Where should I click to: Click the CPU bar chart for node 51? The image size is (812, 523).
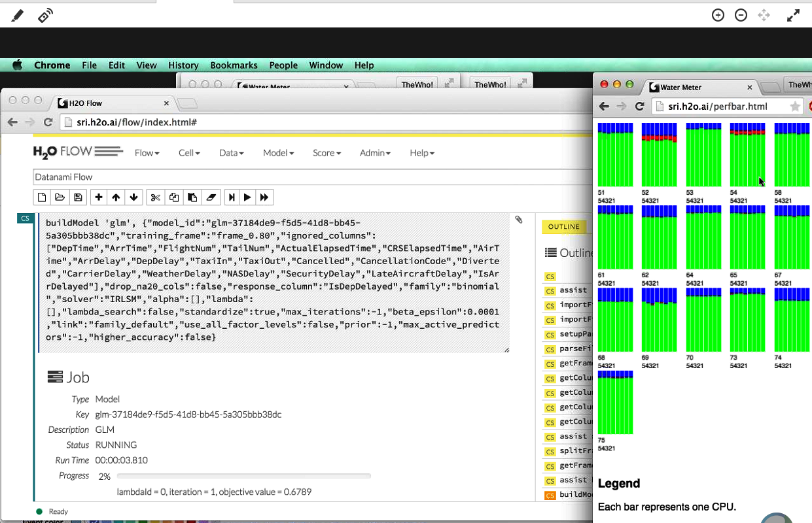[615, 154]
